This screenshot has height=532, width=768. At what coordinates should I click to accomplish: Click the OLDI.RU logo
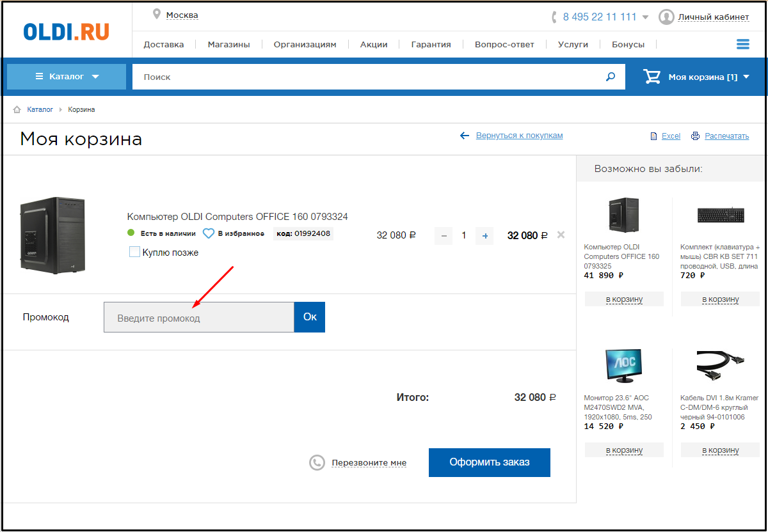click(66, 31)
